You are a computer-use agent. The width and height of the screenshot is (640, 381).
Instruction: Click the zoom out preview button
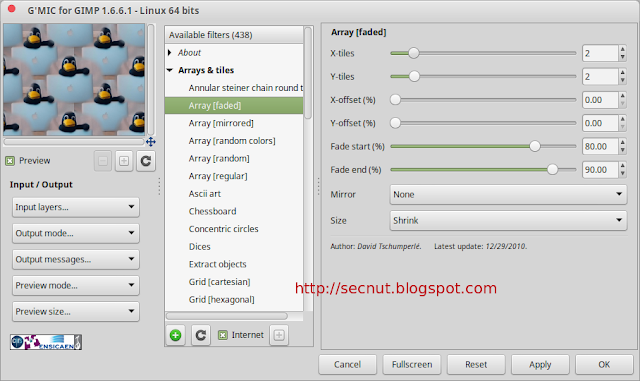[103, 161]
